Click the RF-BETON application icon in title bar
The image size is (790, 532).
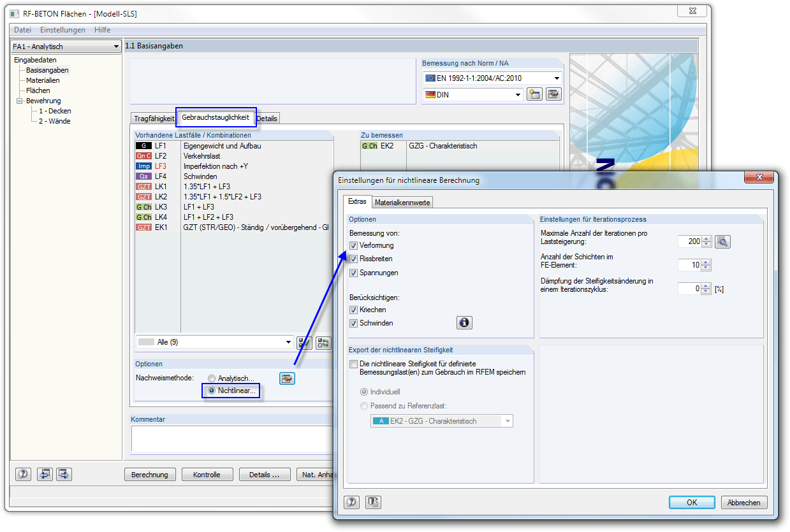(x=15, y=13)
